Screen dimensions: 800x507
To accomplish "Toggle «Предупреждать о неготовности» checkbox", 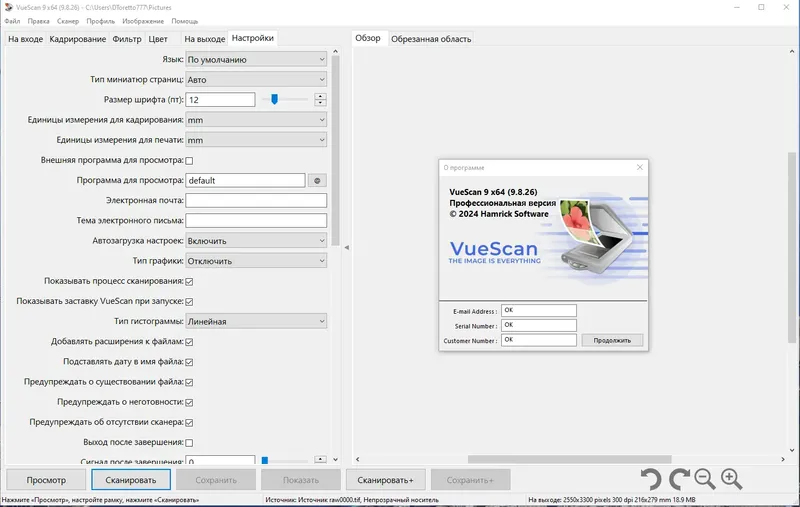I will click(x=189, y=402).
